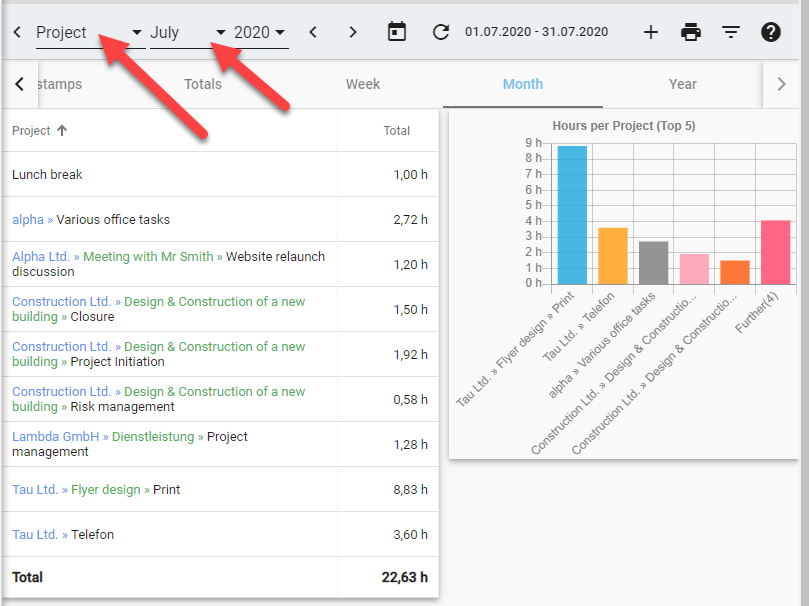This screenshot has height=606, width=809.
Task: Refresh the report with reload icon
Action: pos(441,33)
